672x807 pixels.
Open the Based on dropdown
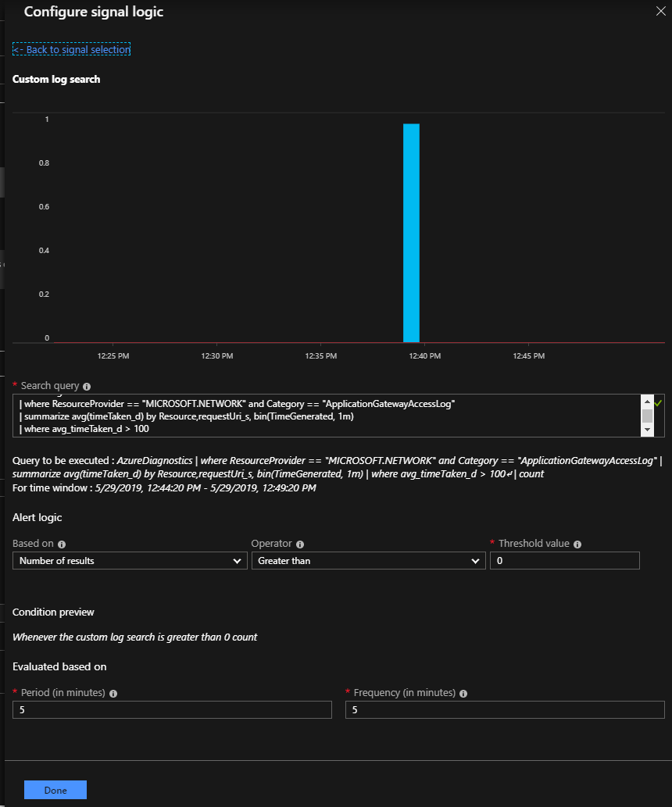pyautogui.click(x=130, y=561)
